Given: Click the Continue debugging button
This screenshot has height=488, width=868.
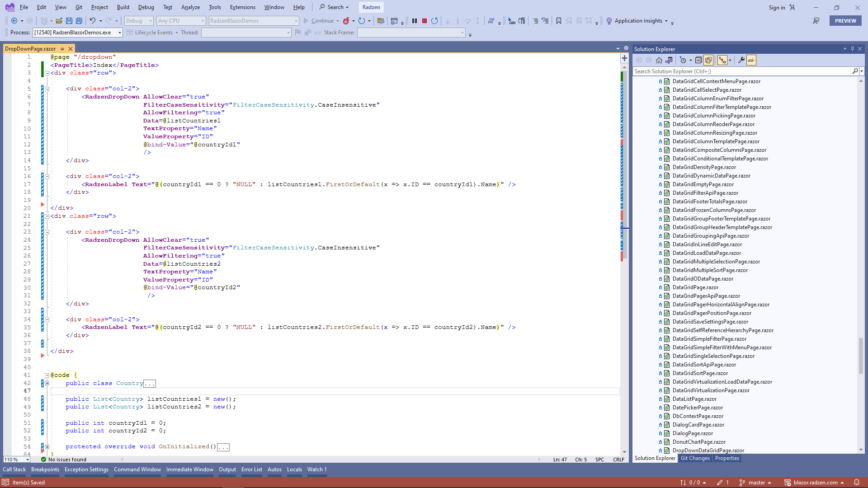Looking at the screenshot, I should click(x=318, y=21).
